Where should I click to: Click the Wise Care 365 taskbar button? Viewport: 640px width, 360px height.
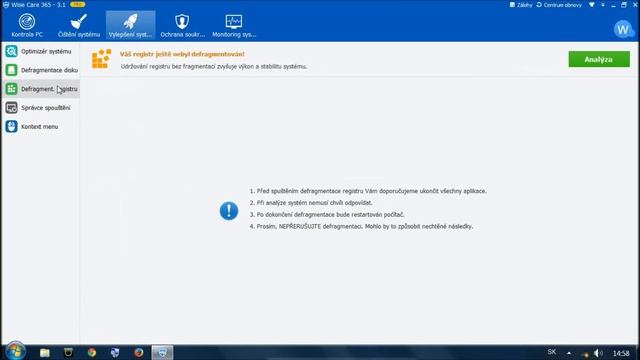162,352
